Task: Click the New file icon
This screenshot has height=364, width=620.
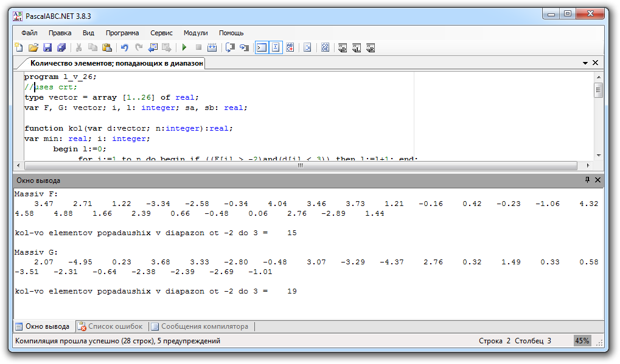Action: [19, 47]
